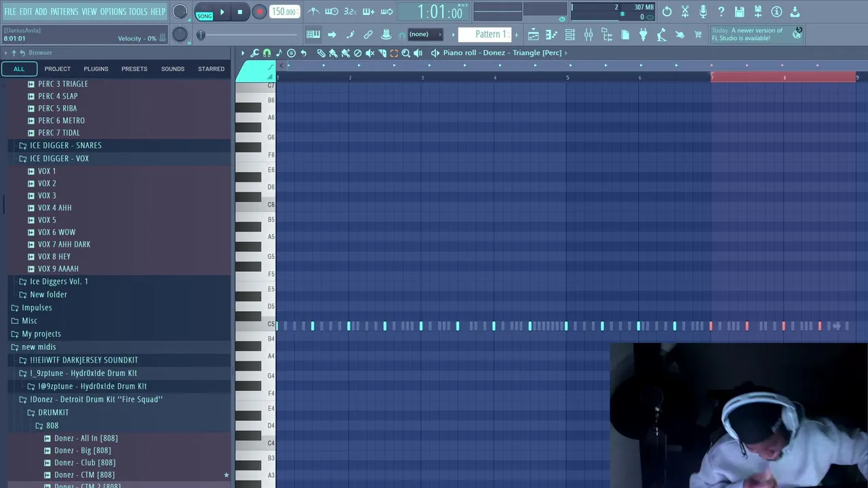Adjust the main pitch knob

tap(180, 35)
